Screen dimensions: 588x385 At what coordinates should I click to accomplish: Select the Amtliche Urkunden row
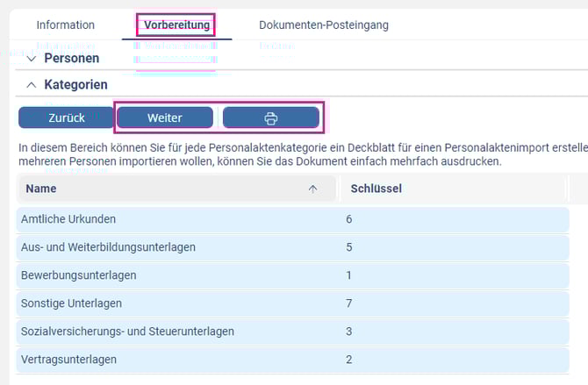pyautogui.click(x=68, y=218)
